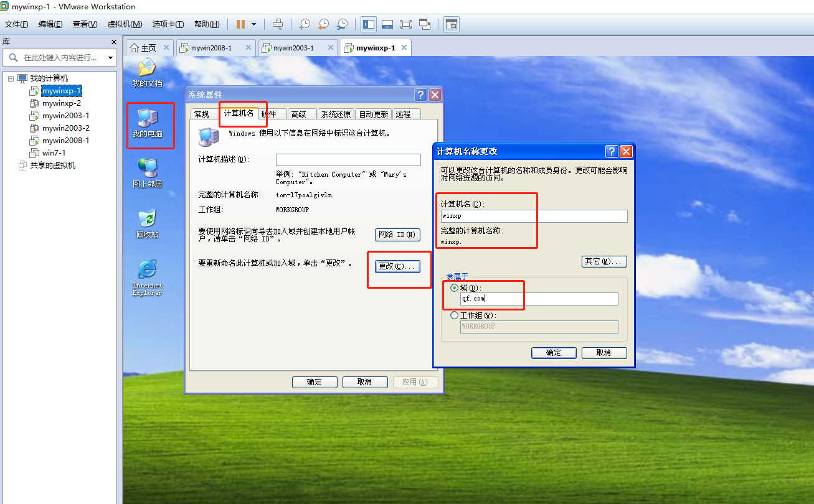Select mywin2008-1 in the library tree
814x504 pixels.
pyautogui.click(x=65, y=141)
